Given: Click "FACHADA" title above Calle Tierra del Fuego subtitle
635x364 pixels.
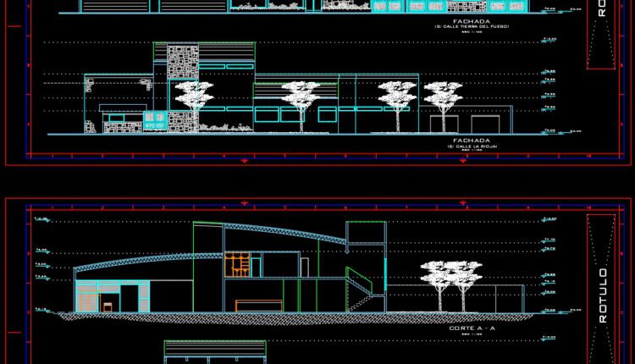Looking at the screenshot, I should (x=472, y=21).
